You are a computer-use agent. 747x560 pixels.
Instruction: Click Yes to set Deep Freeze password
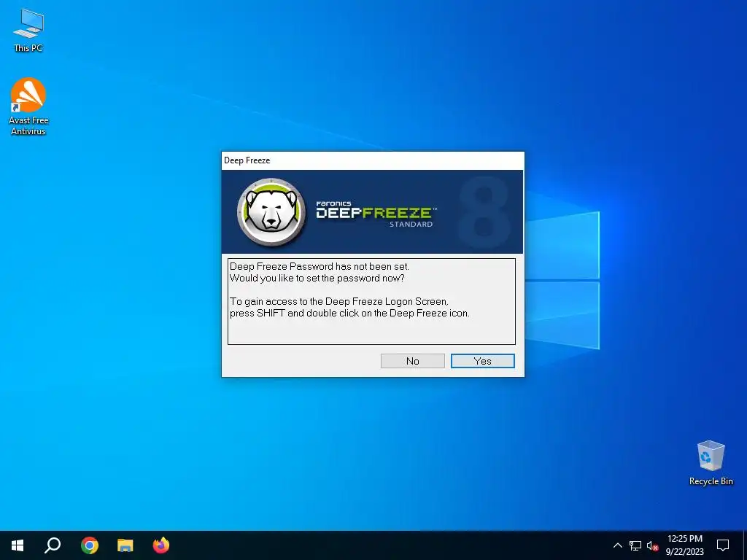[483, 361]
